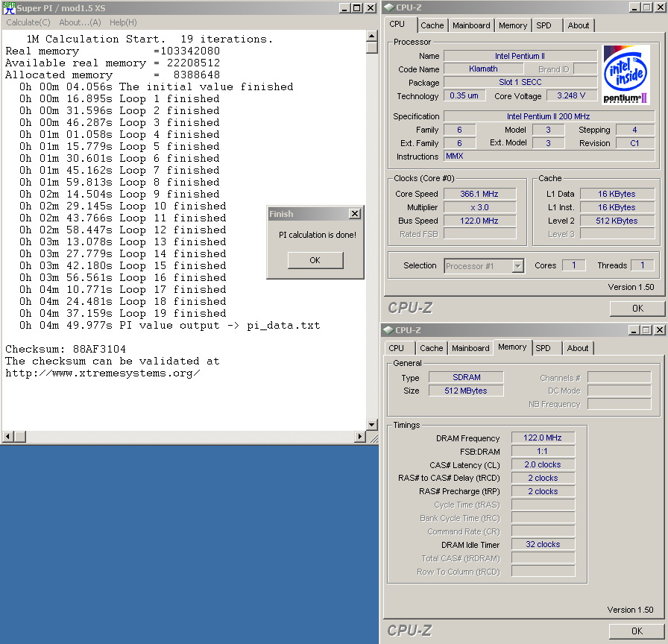Close the top CPU-Z window
This screenshot has height=644, width=668.
(x=660, y=7)
